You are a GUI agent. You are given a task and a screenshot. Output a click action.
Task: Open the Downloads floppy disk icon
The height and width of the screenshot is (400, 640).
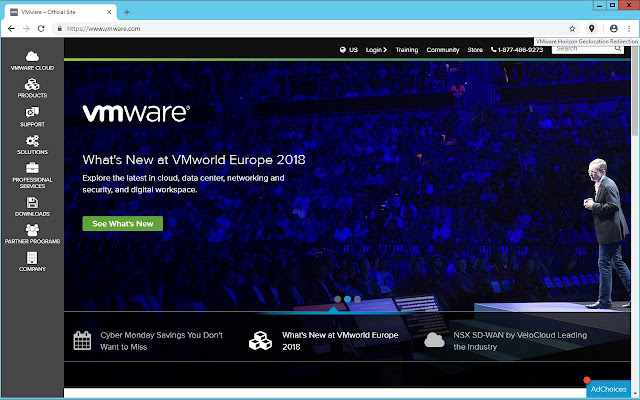[32, 202]
